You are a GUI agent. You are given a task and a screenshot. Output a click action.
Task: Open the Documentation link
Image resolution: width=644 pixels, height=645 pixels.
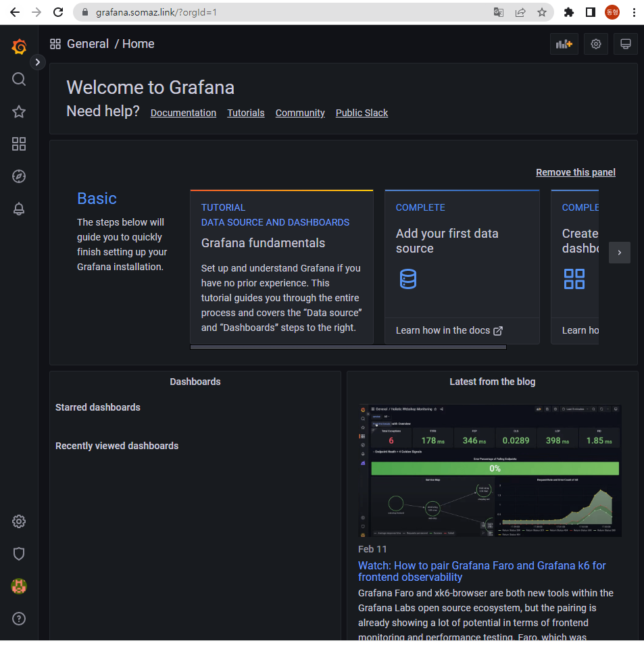[x=183, y=113]
